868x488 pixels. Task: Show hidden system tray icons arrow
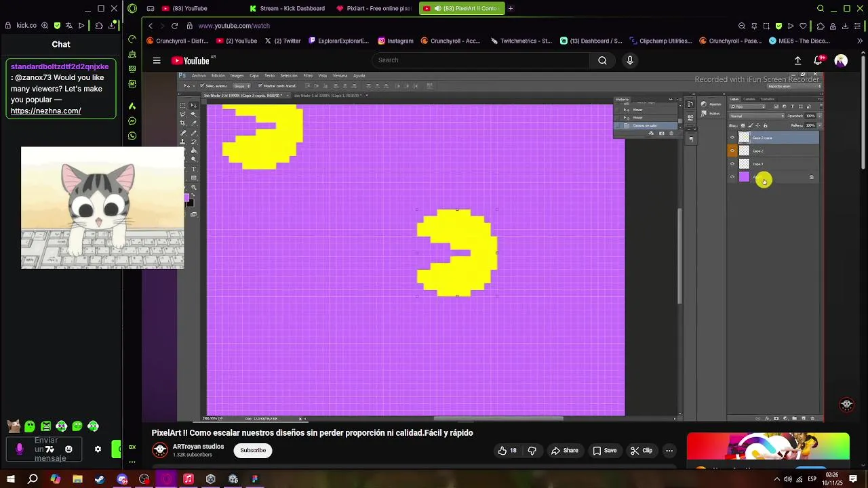point(776,479)
